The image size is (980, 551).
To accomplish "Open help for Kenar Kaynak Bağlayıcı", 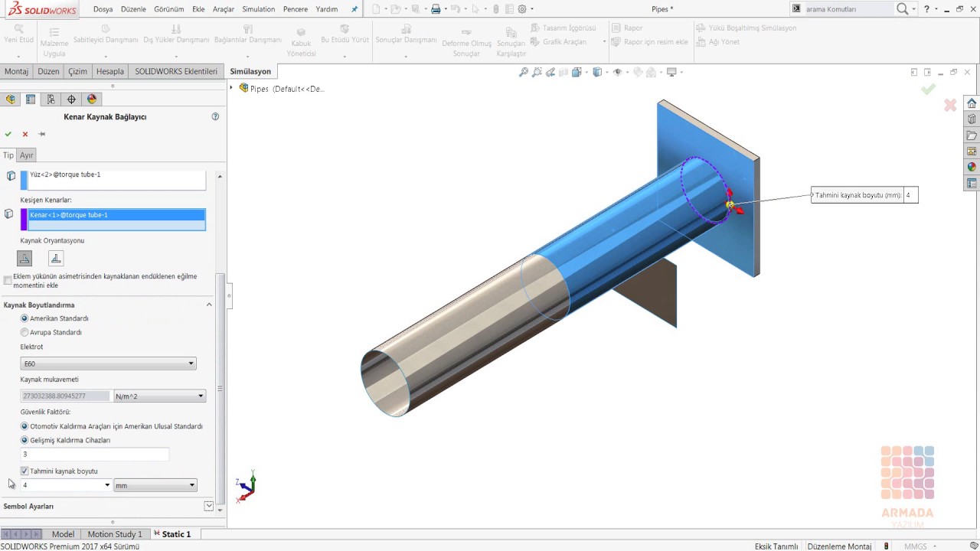I will coord(215,116).
